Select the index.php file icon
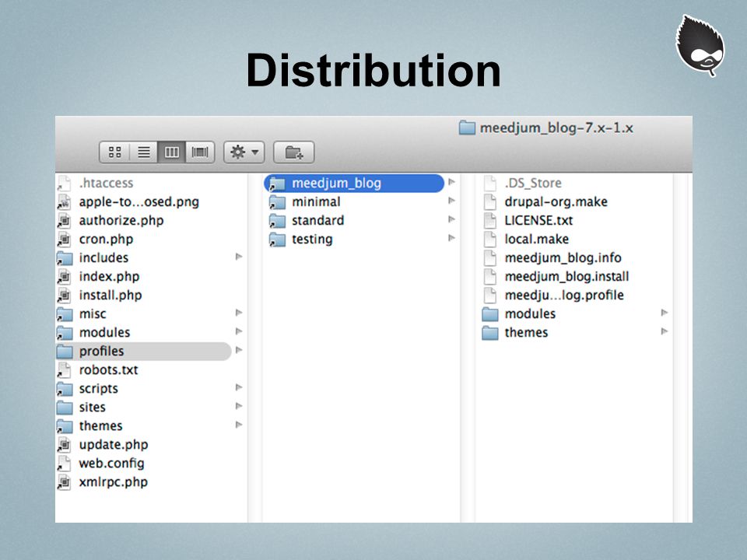 click(x=65, y=277)
